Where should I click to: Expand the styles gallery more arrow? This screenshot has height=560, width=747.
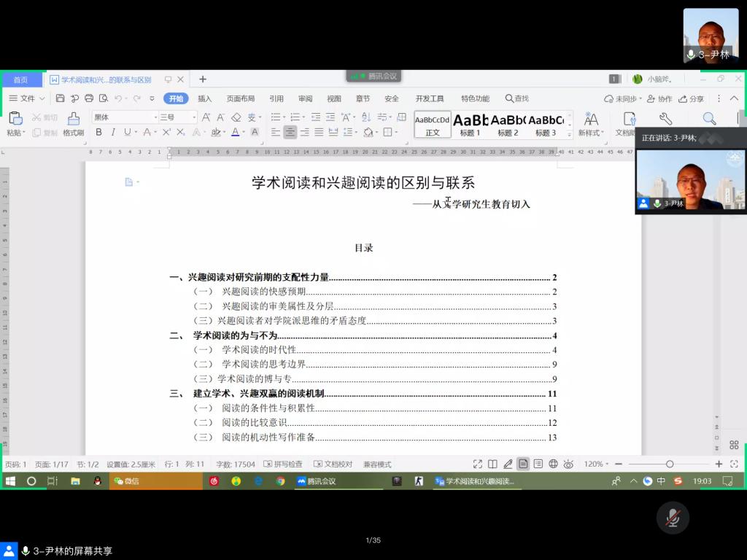pyautogui.click(x=570, y=135)
